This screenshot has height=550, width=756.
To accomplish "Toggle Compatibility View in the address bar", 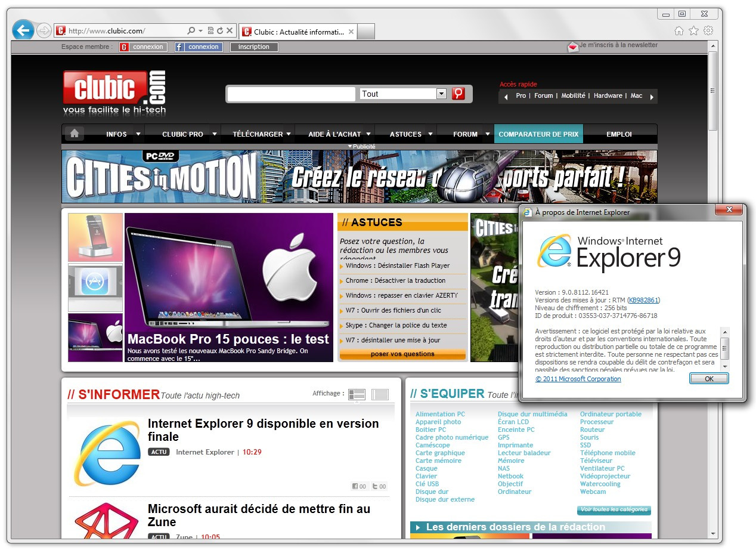I will (x=210, y=30).
